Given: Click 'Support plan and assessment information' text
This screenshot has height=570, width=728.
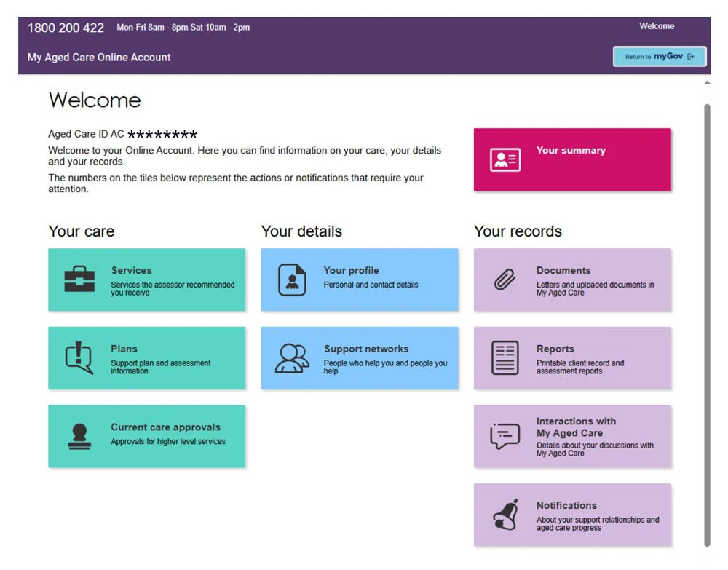Looking at the screenshot, I should click(x=160, y=367).
